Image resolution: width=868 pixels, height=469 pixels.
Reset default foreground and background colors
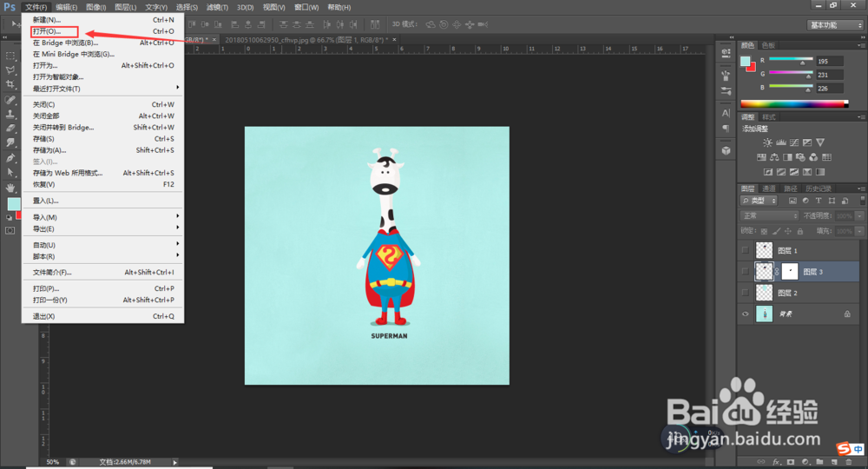(x=9, y=218)
